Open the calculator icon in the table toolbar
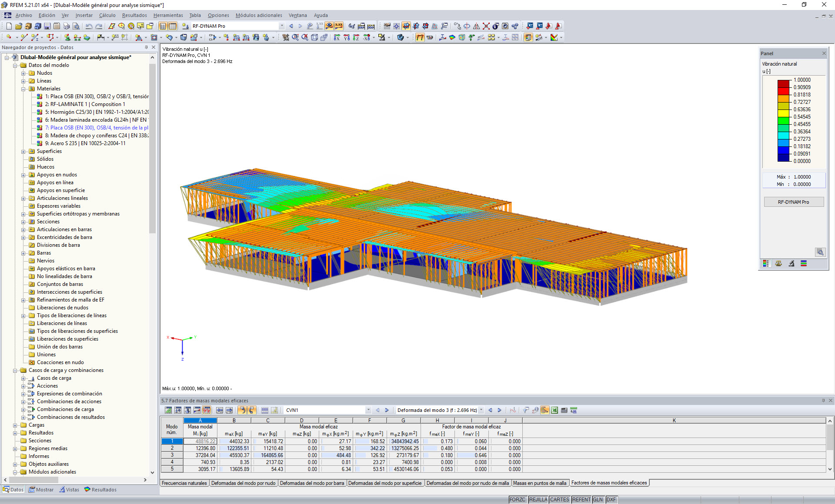Image resolution: width=835 pixels, height=504 pixels. pos(564,410)
